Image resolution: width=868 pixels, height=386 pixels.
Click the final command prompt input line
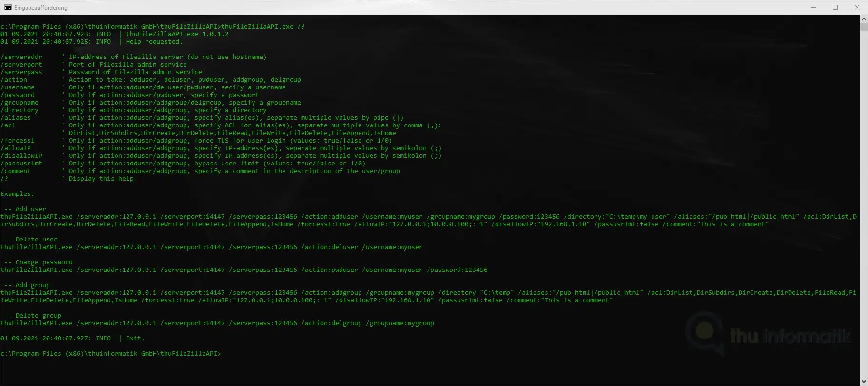[x=111, y=354]
